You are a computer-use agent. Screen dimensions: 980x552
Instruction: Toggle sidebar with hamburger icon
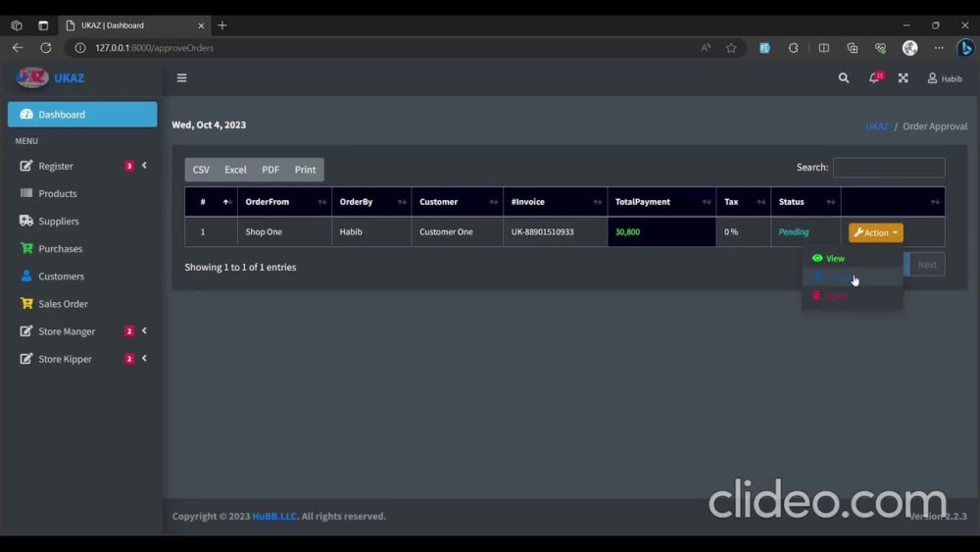pyautogui.click(x=182, y=78)
